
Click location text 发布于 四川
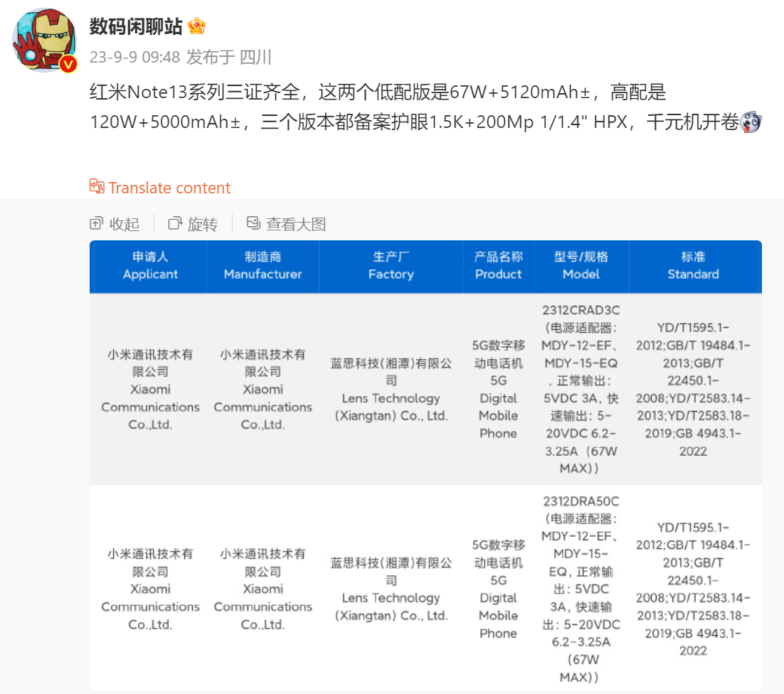pos(229,57)
